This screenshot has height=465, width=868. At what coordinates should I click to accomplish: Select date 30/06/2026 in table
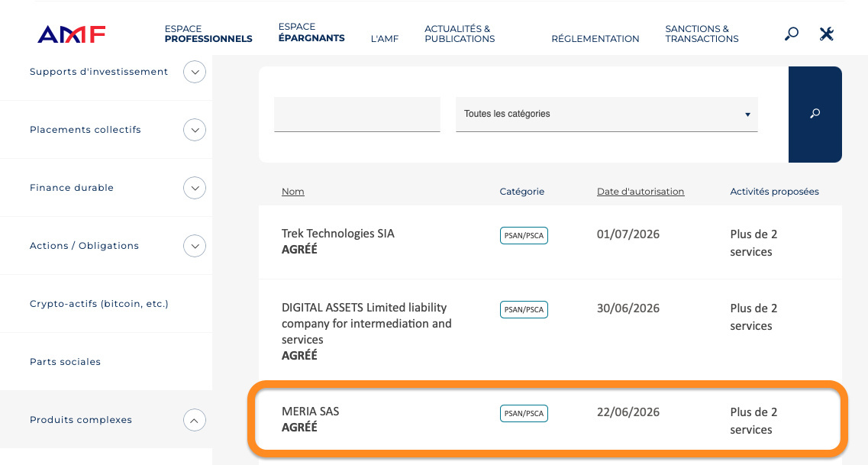[x=628, y=308]
